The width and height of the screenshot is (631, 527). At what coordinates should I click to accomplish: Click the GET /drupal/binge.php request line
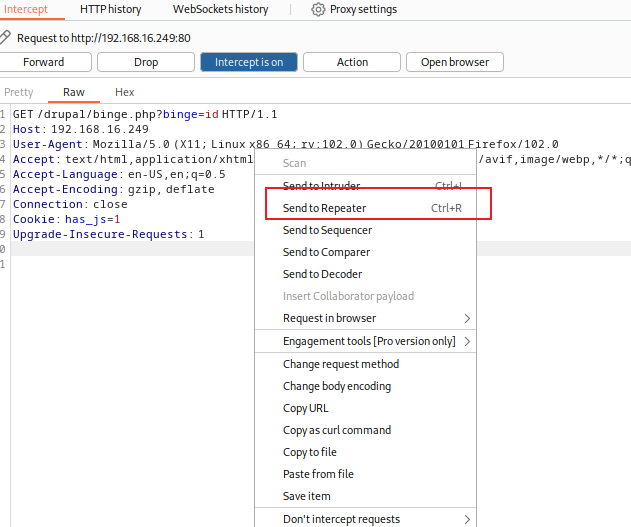point(145,114)
